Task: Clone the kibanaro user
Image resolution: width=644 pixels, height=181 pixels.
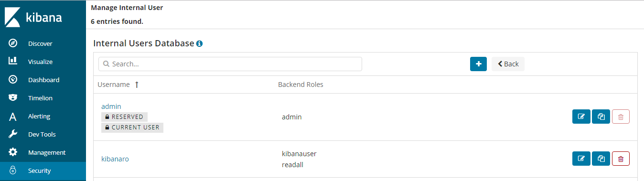Action: tap(601, 159)
